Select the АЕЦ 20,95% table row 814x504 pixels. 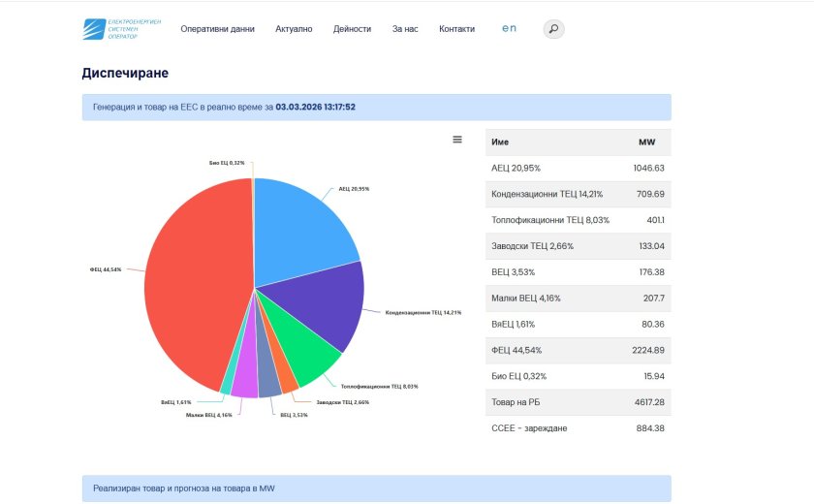(578, 168)
